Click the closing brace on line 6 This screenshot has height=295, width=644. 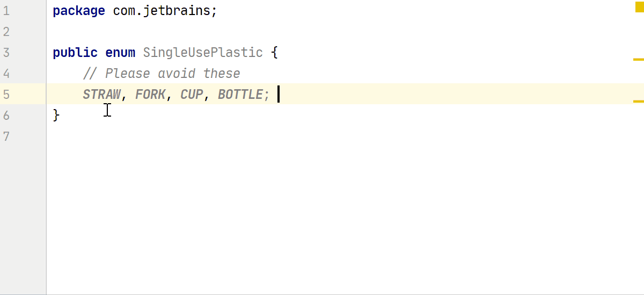coord(56,116)
